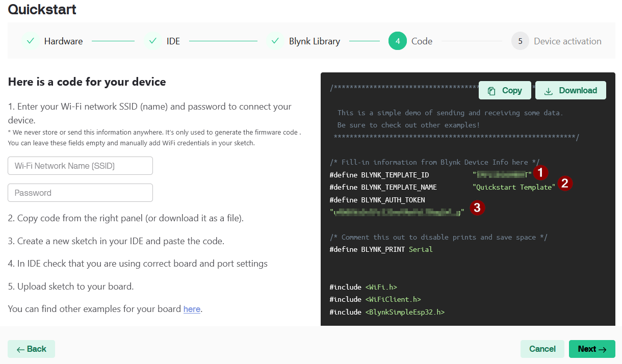Click the "Quickstart Template" string in code
Screen dimensions: 622x364
[514, 187]
